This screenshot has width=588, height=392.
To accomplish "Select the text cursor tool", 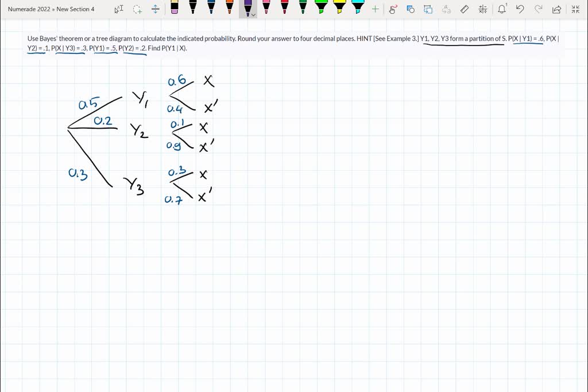I will point(119,9).
